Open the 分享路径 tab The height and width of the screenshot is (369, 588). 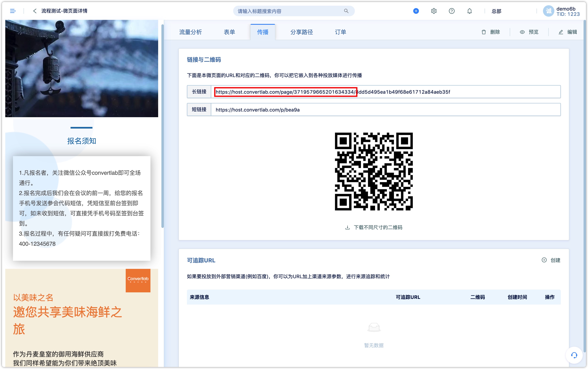click(301, 32)
